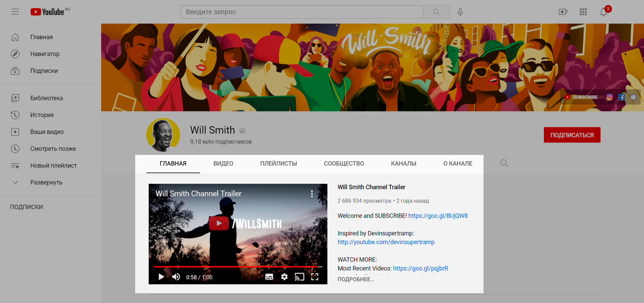
Task: Click the search magnifier button
Action: pos(436,12)
